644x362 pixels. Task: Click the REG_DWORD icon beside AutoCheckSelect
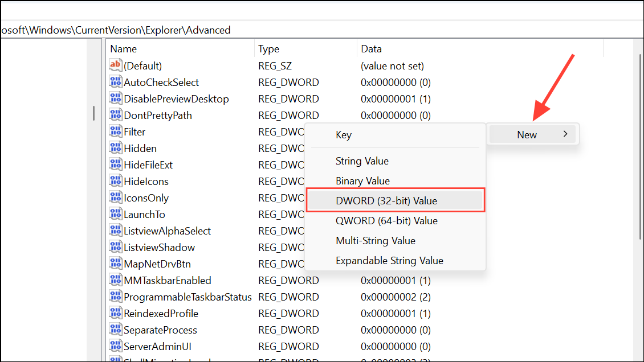(x=115, y=81)
